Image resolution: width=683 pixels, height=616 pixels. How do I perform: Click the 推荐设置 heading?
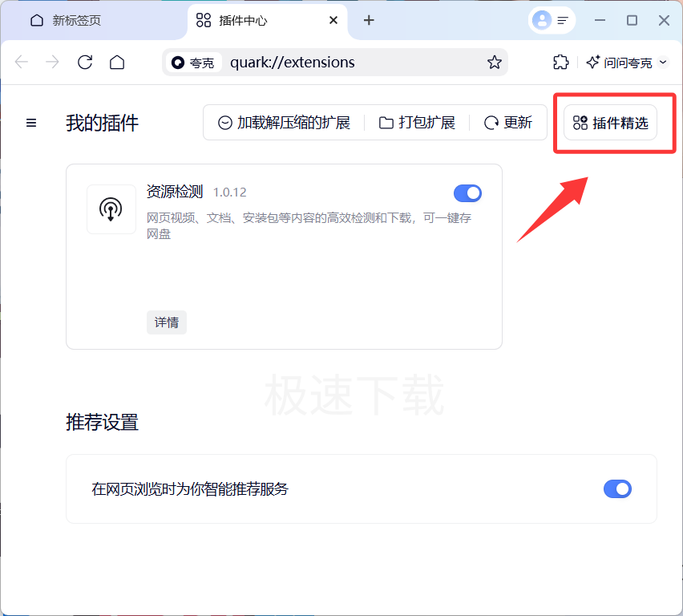coord(103,422)
